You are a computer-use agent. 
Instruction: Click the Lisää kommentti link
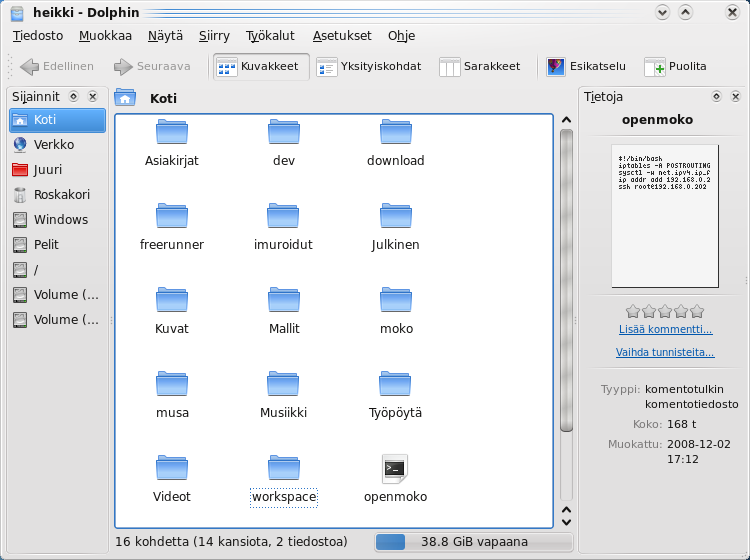(664, 329)
